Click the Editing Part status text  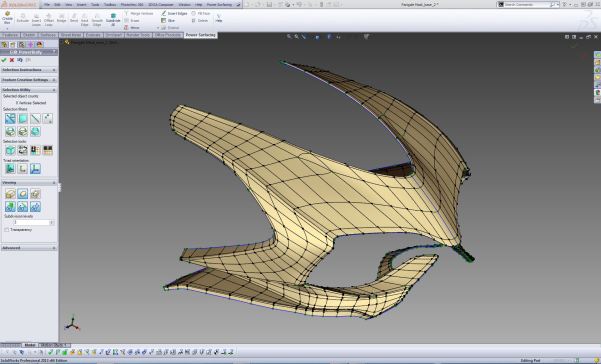pos(530,361)
